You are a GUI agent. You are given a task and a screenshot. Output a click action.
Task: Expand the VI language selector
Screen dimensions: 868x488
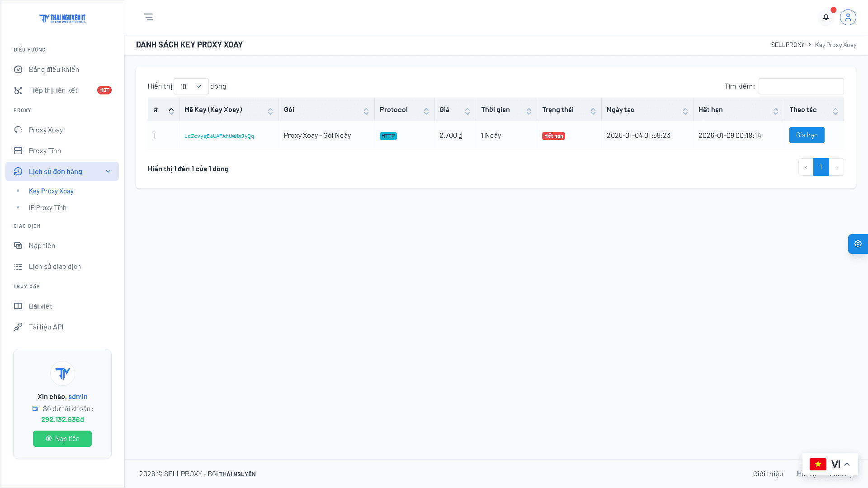830,464
